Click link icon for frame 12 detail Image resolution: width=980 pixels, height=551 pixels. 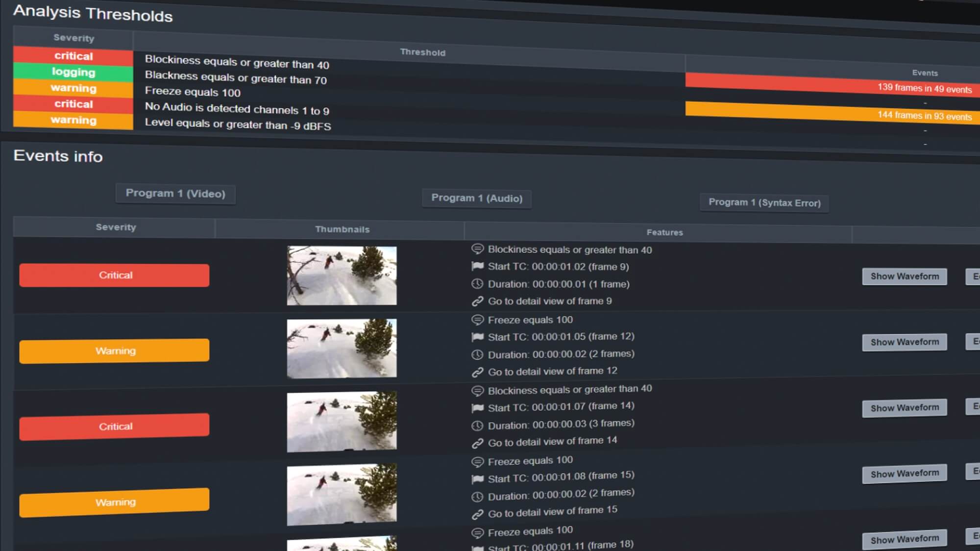(477, 373)
